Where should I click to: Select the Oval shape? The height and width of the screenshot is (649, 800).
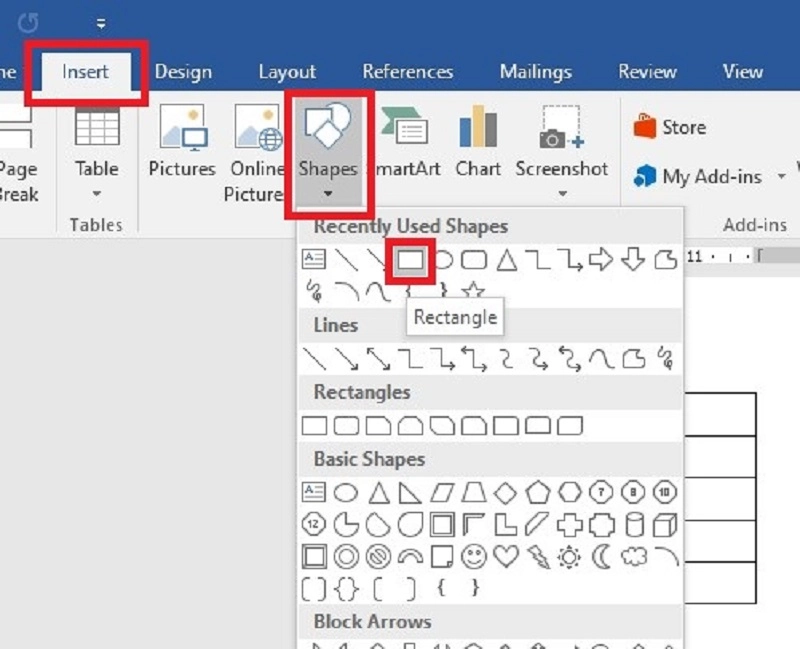click(x=344, y=491)
